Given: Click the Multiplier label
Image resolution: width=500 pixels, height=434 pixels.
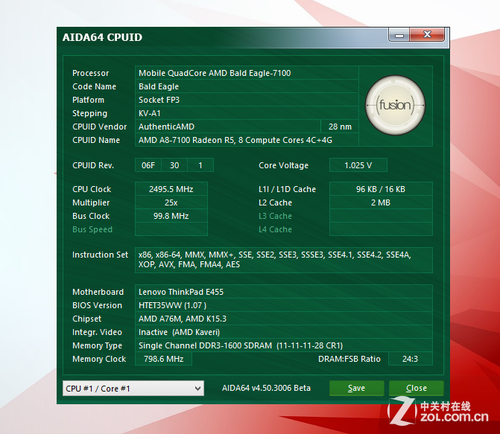Looking at the screenshot, I should tap(91, 203).
